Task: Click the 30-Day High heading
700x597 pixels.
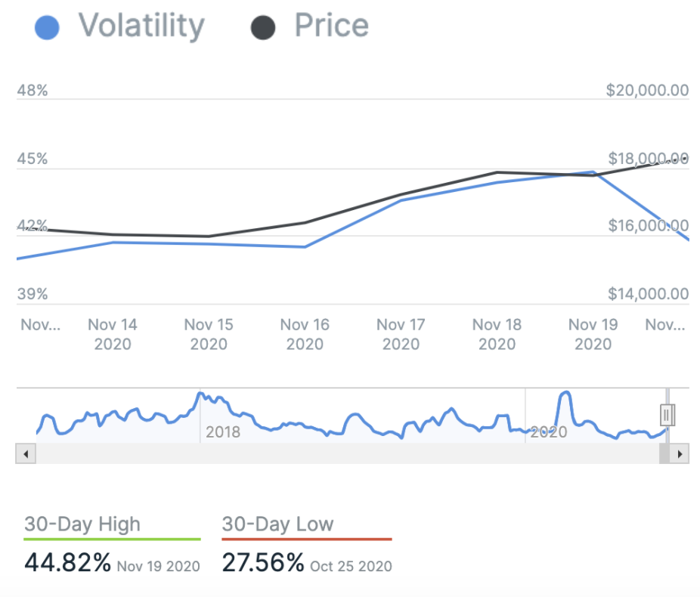Action: click(x=82, y=524)
